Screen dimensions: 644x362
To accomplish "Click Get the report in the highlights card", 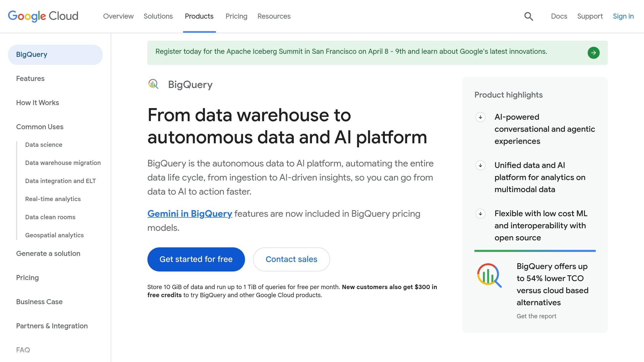I will tap(536, 316).
